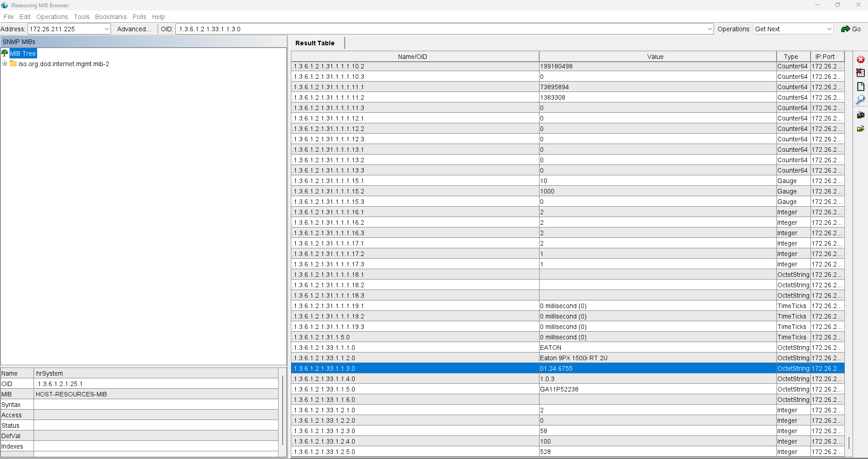Open the Tools menu
Image resolution: width=868 pixels, height=459 pixels.
coord(82,17)
